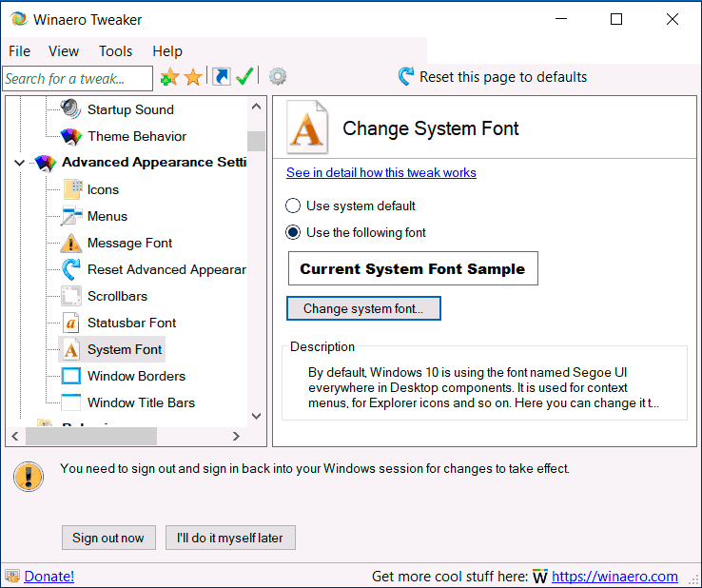
Task: Click the Icons folder icon
Action: 72,189
